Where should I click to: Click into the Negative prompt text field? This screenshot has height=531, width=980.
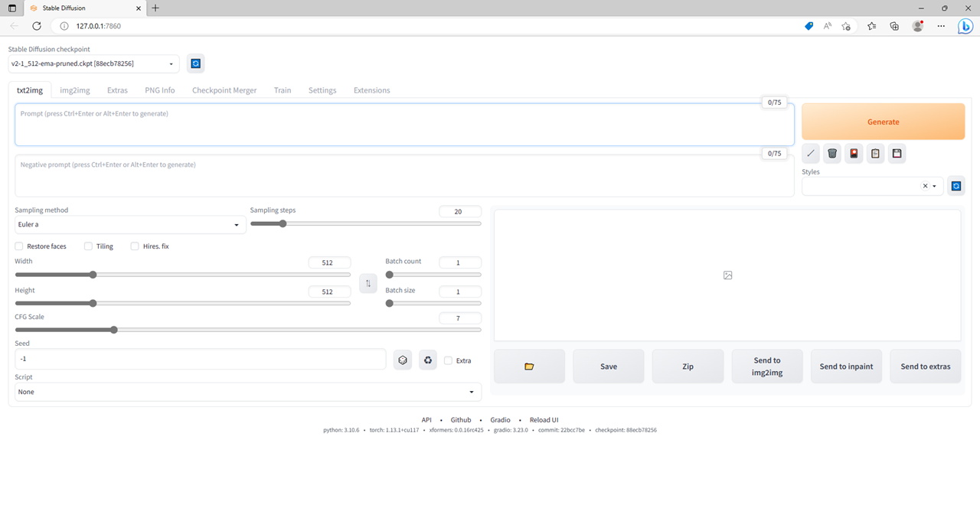[x=403, y=176]
